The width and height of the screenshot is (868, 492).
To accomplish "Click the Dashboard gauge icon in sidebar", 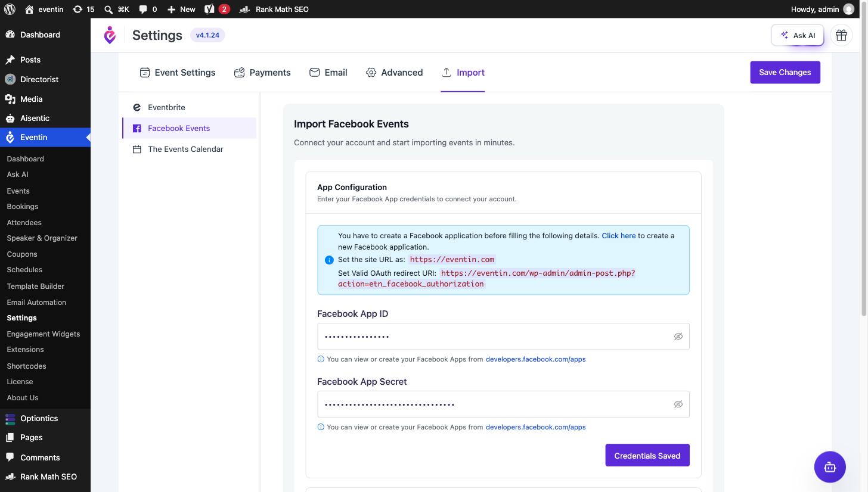I will click(x=10, y=35).
